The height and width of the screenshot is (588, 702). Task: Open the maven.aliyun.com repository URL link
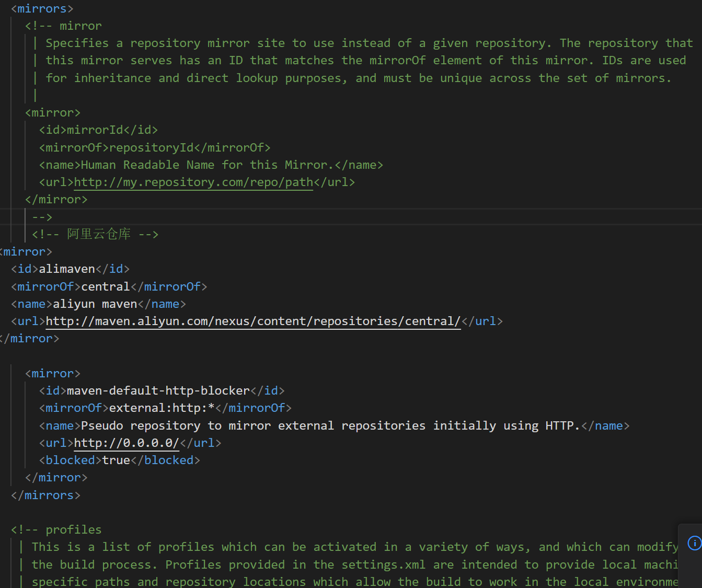click(x=253, y=321)
